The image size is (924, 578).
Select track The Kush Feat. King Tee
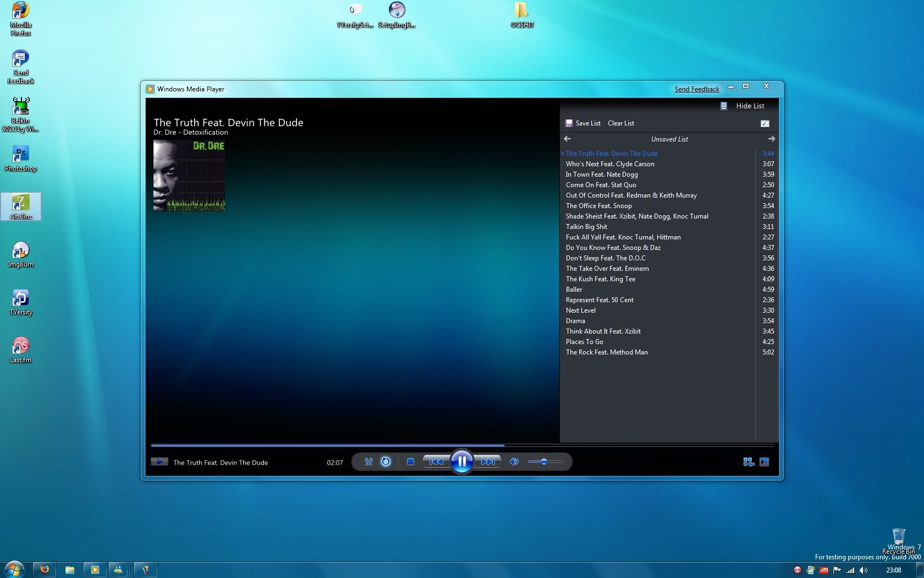pyautogui.click(x=669, y=279)
